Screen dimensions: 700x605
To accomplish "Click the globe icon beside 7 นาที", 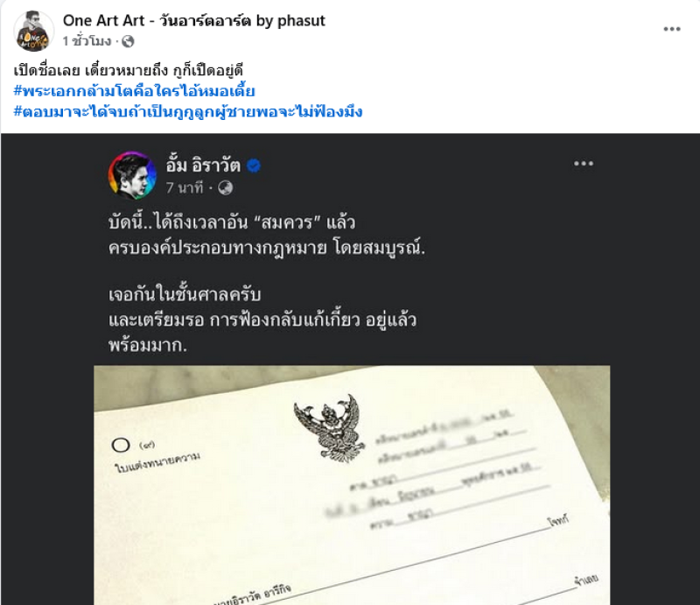I will click(x=226, y=187).
